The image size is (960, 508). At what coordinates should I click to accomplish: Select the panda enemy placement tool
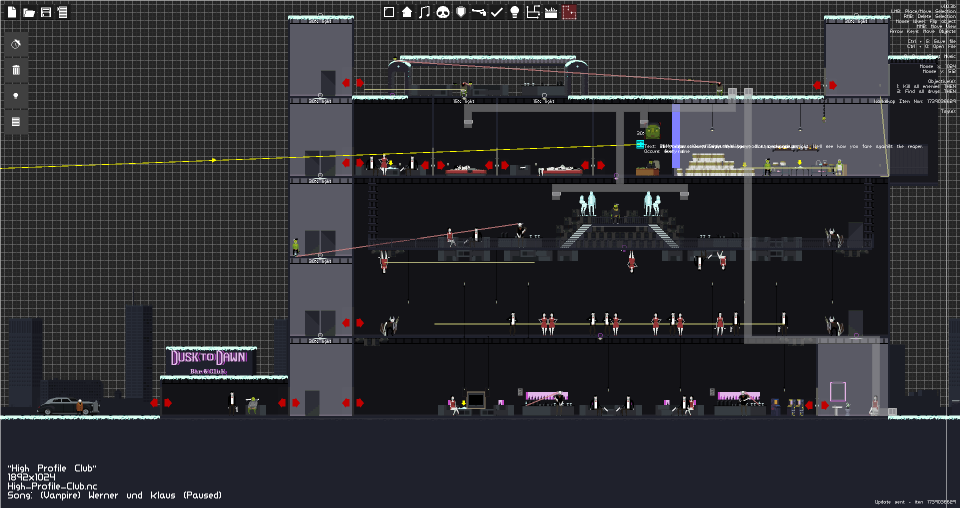[x=443, y=12]
